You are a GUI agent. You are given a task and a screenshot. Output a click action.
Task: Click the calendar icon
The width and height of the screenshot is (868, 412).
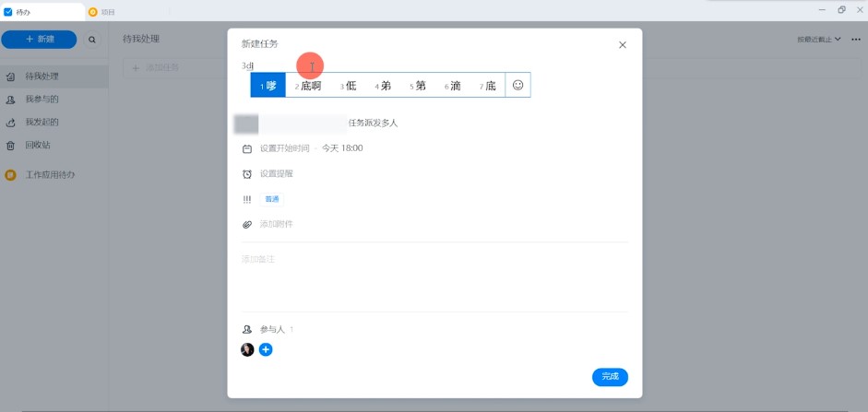point(247,148)
